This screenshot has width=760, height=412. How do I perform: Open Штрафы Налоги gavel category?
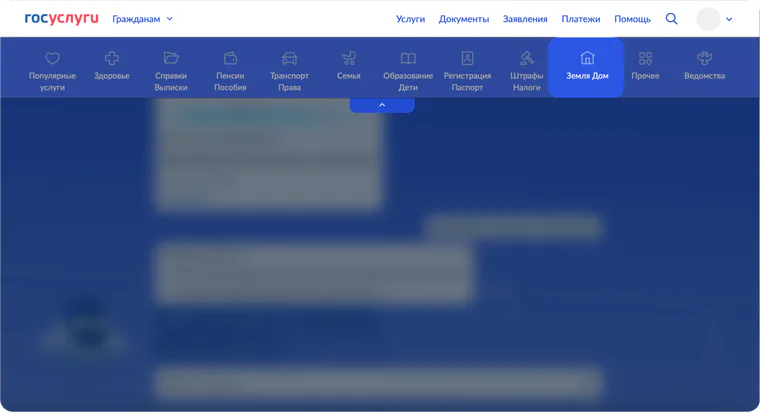(526, 71)
